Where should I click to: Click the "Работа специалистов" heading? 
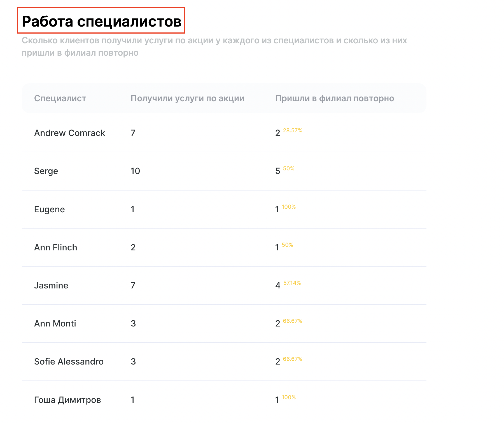coord(101,21)
